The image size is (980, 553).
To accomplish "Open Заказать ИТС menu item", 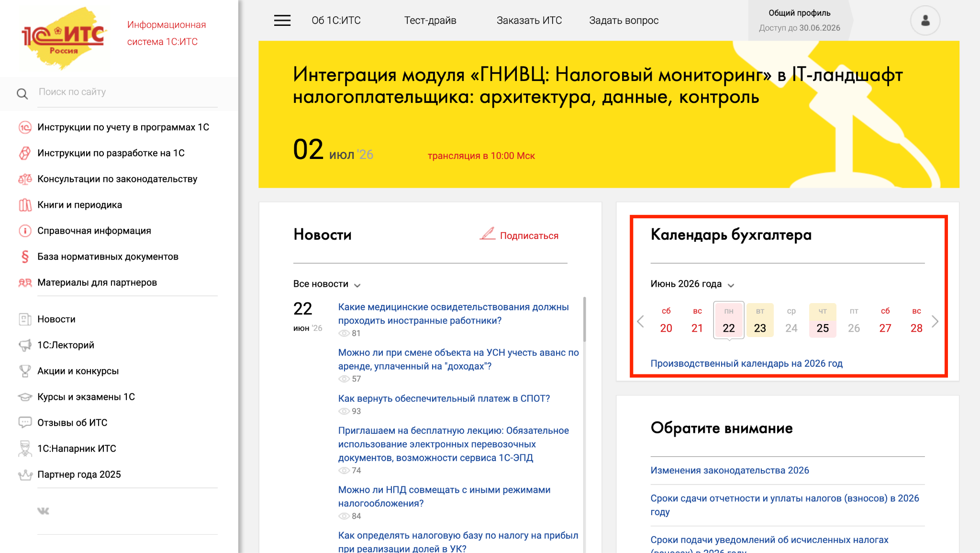I will (529, 21).
